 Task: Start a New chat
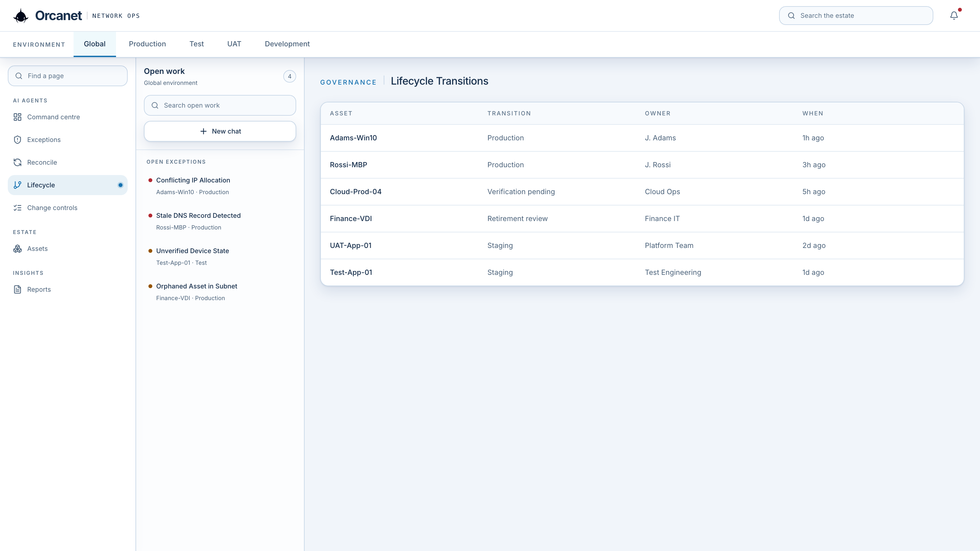tap(220, 131)
